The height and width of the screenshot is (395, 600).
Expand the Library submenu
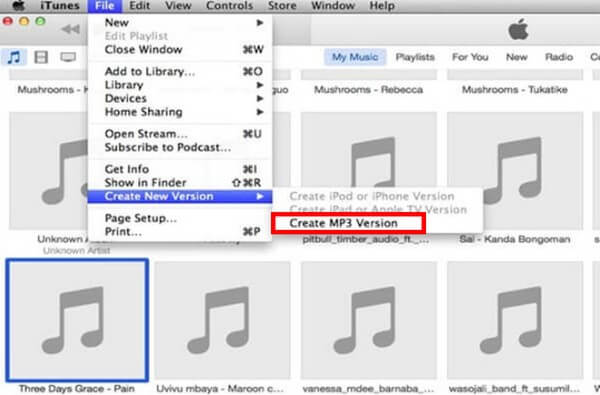180,85
